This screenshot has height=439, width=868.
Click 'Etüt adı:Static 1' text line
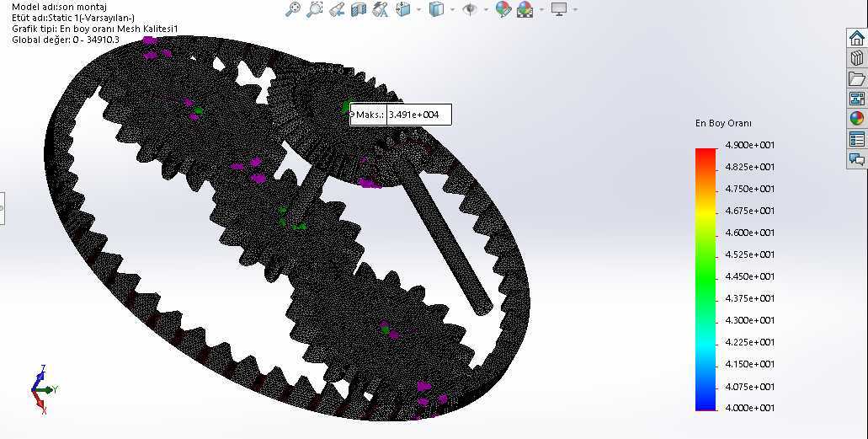(x=73, y=18)
